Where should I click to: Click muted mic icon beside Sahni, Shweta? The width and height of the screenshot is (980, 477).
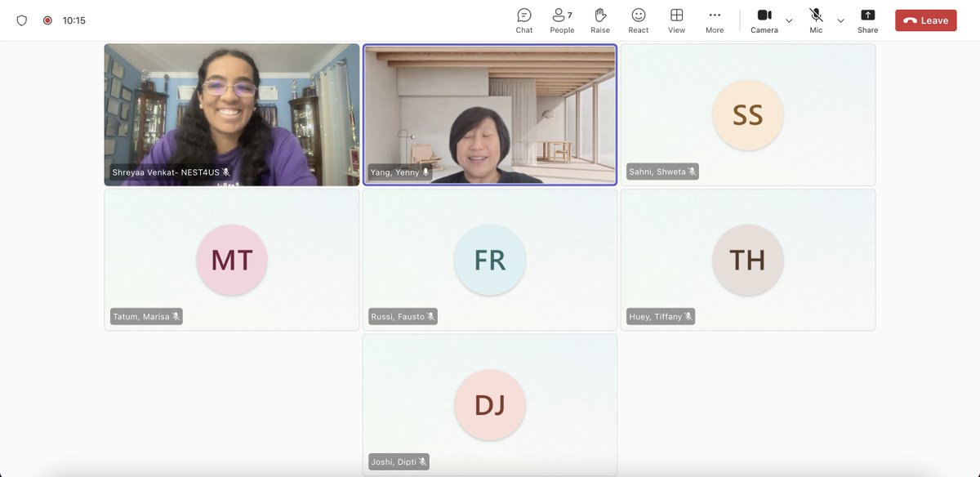coord(692,172)
